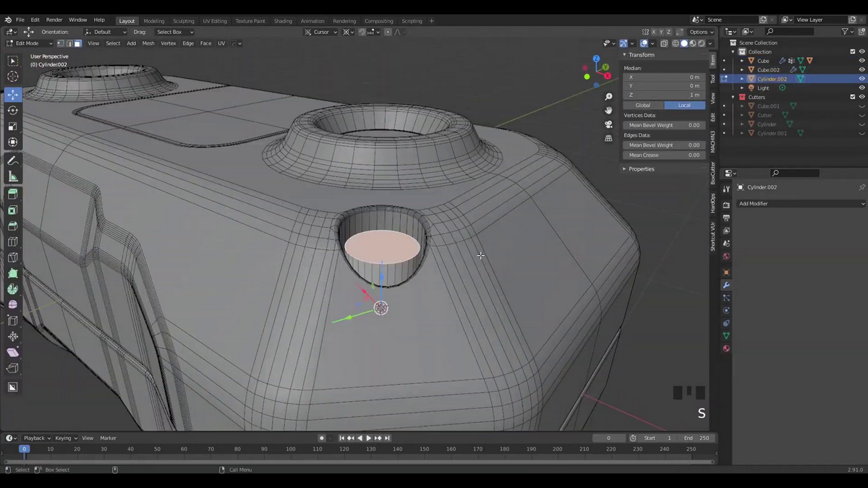This screenshot has height=488, width=868.
Task: Activate the Spin tool
Action: (x=12, y=289)
